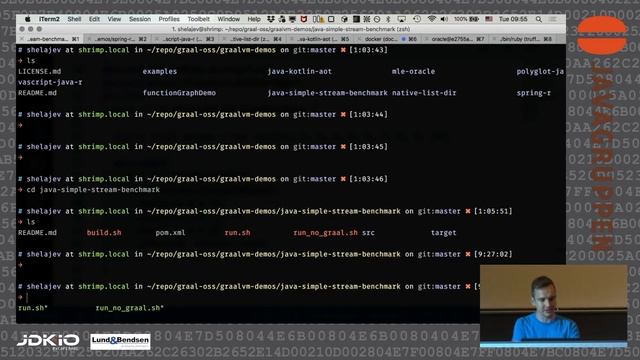
Task: Click the monitor-shaped menu bar icon
Action: tap(292, 19)
